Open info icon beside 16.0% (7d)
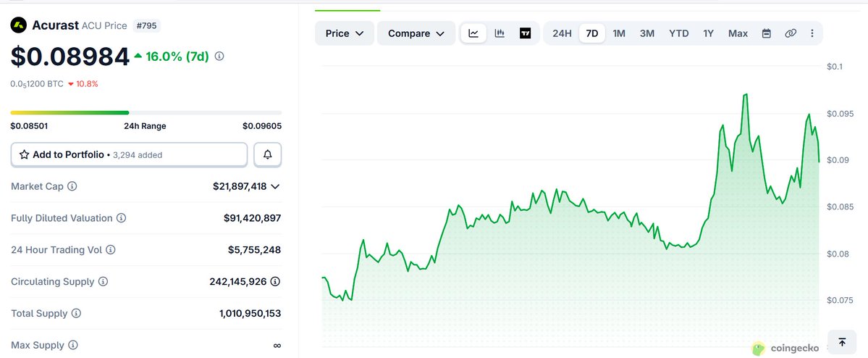The width and height of the screenshot is (868, 358). click(219, 56)
